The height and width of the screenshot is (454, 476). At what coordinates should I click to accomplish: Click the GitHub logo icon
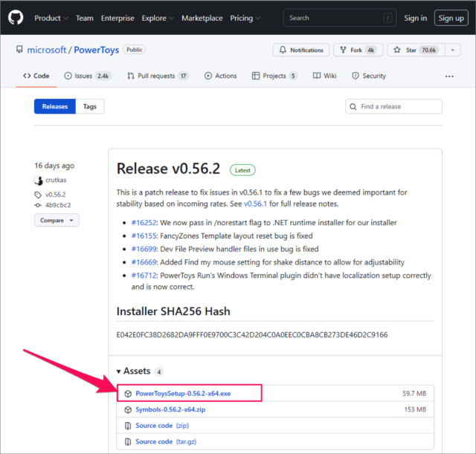pos(16,18)
